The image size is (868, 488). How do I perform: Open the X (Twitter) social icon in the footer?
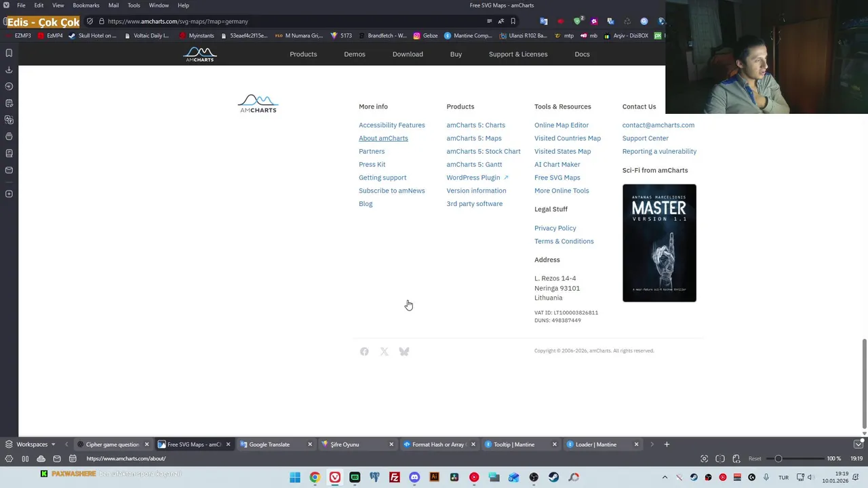(x=384, y=351)
